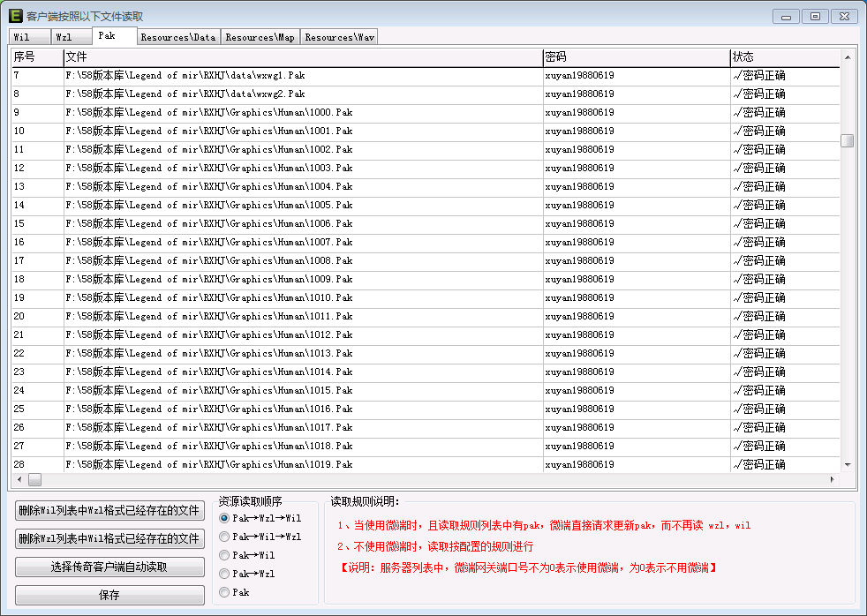Screen dimensions: 867x616
Task: Go to the Resources\Data tab
Action: click(x=177, y=37)
